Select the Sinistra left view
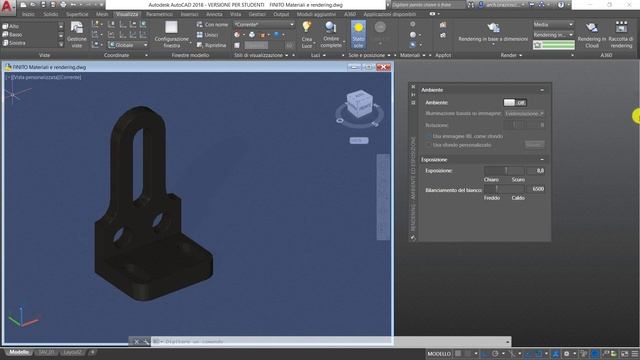The width and height of the screenshot is (640, 360). [14, 43]
